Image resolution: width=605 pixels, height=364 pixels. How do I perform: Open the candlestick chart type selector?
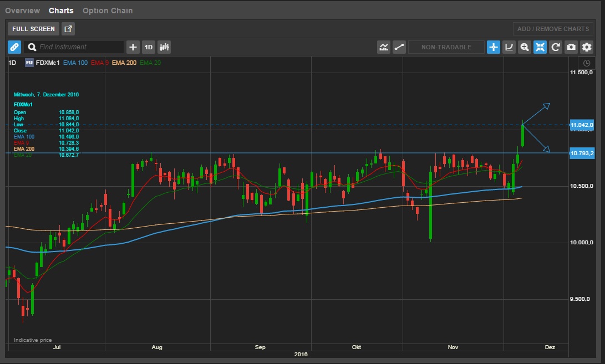[164, 47]
